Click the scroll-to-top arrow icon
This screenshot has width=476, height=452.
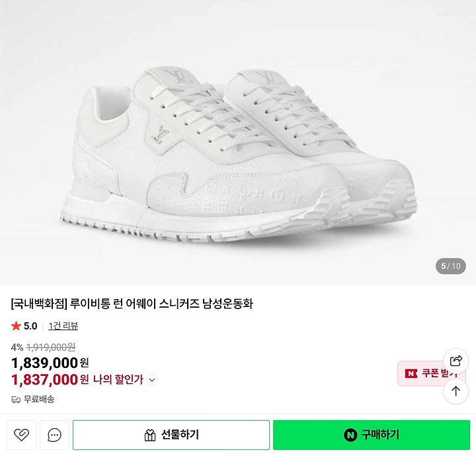pyautogui.click(x=456, y=391)
